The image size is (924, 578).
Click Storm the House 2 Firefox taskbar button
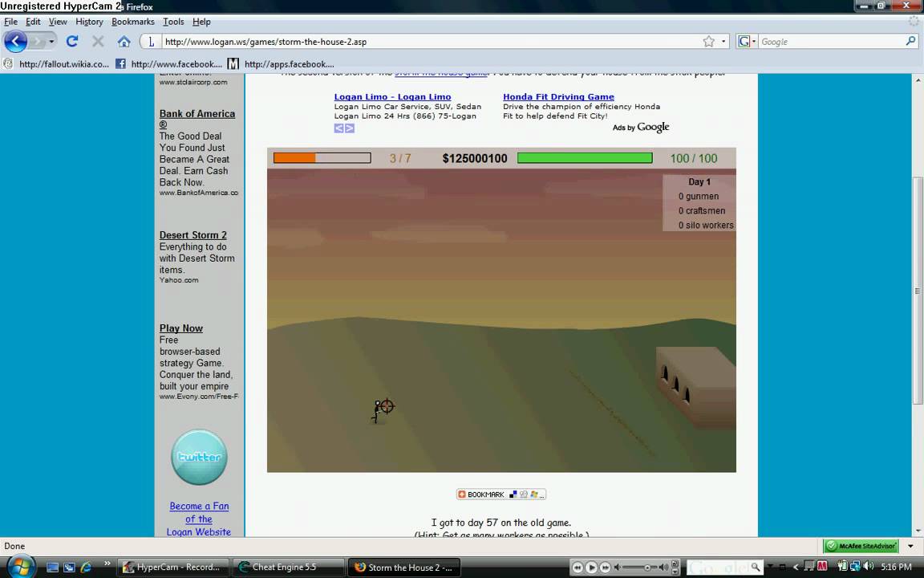click(403, 568)
